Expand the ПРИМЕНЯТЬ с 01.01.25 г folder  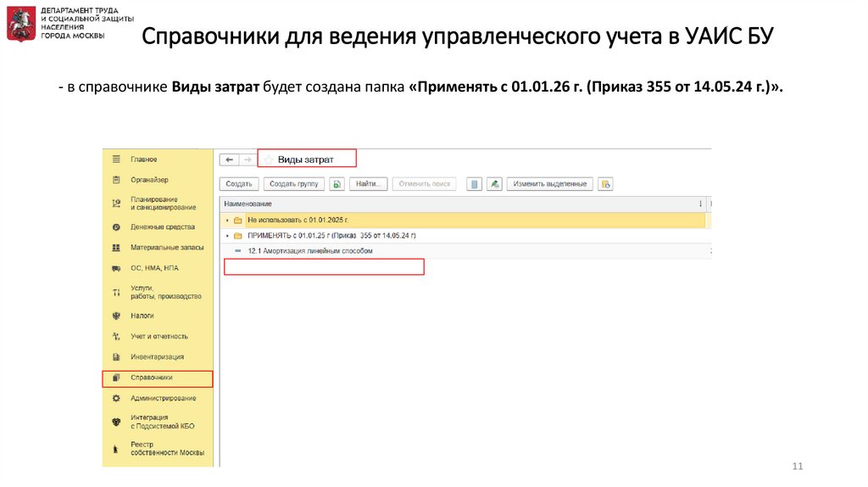(x=227, y=236)
